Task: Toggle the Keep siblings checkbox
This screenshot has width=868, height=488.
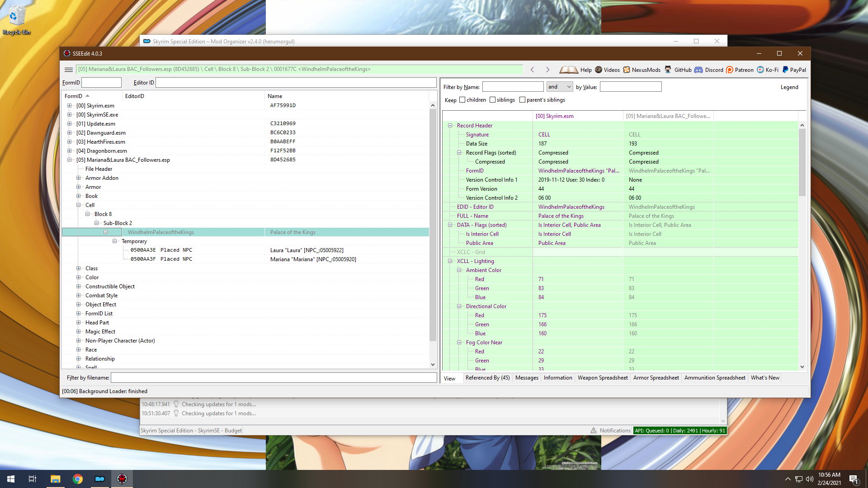Action: pyautogui.click(x=492, y=100)
